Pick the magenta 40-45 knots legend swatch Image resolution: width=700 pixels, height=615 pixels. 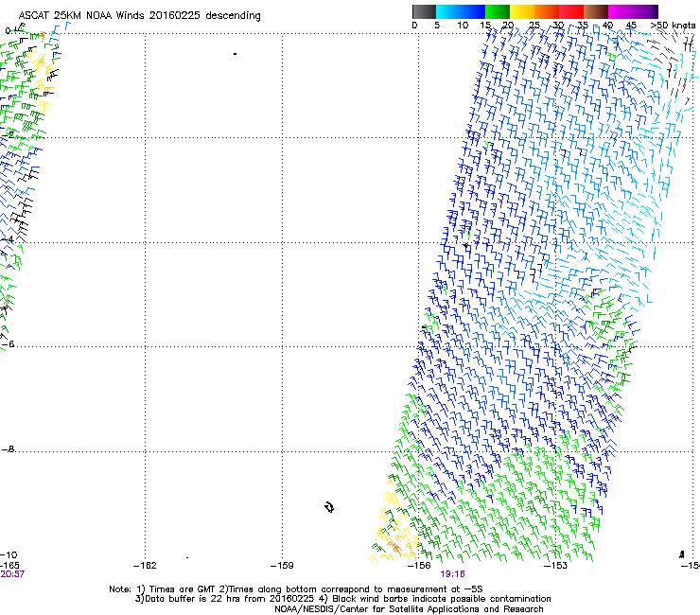(x=621, y=11)
